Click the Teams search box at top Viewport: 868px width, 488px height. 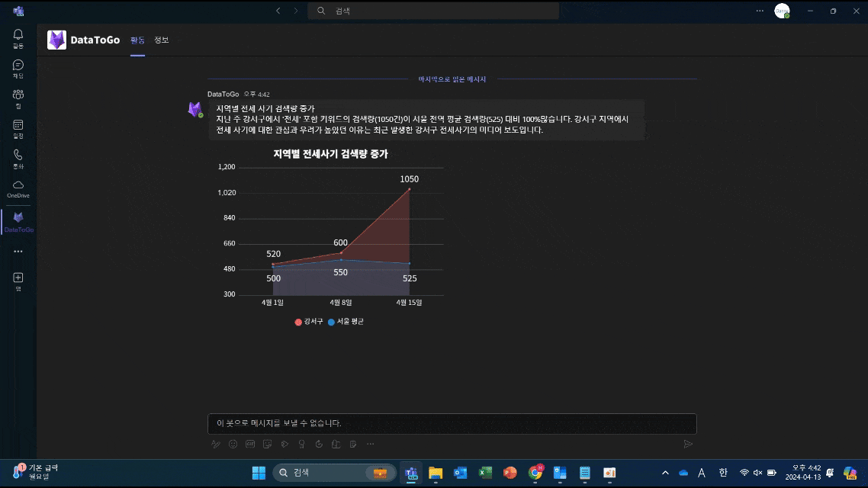[x=433, y=11]
